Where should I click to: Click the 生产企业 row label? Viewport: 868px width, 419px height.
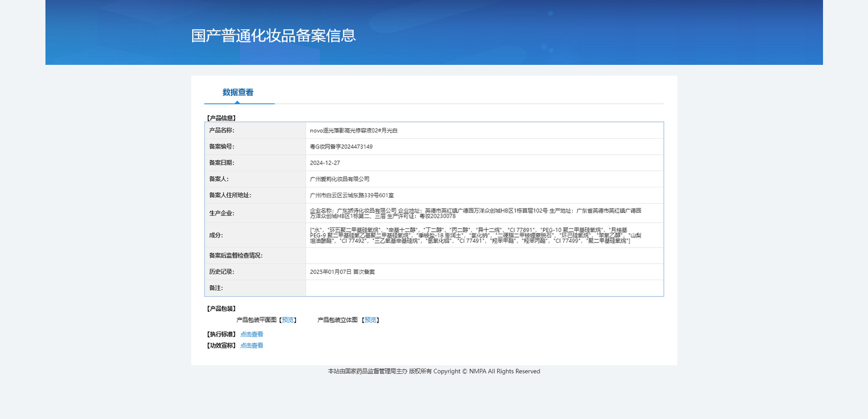click(x=222, y=213)
